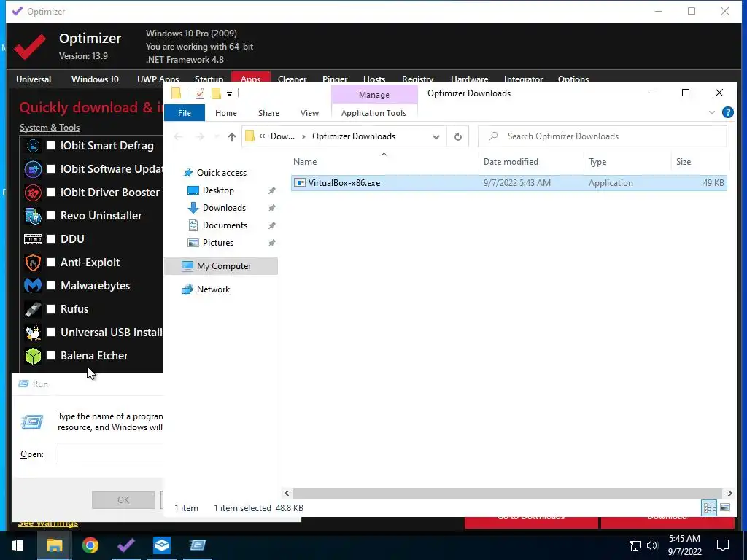The width and height of the screenshot is (747, 560).
Task: Open Downloads in the navigation pane
Action: [x=224, y=208]
